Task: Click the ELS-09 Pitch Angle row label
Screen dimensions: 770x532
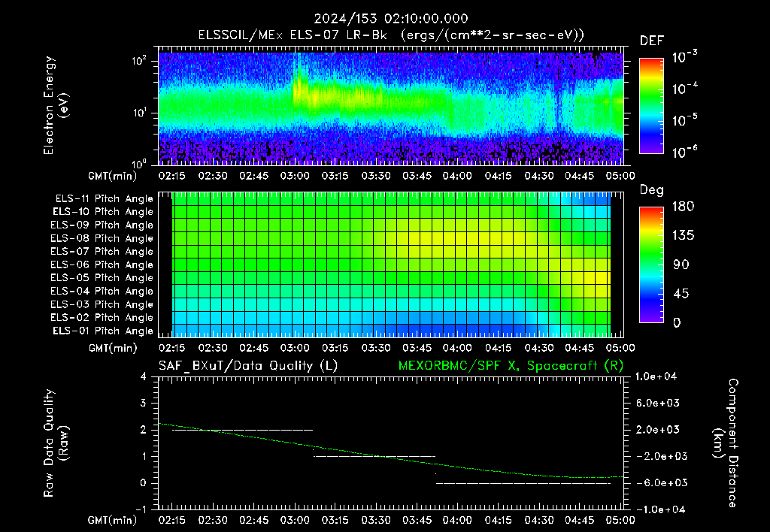Action: point(102,225)
